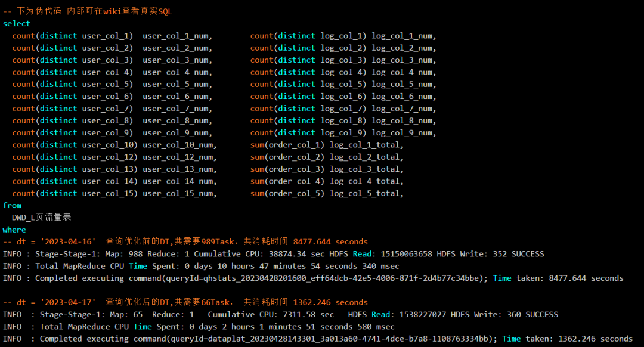Click "1362.246 seconds" in the orange comment
Screen dimensions: 644x347
[330, 302]
